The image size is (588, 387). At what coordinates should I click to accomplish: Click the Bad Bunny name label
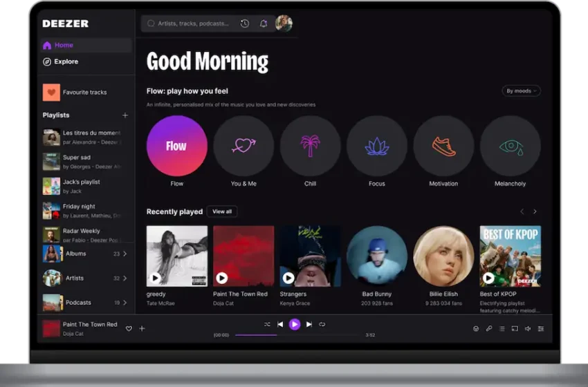[x=377, y=294]
